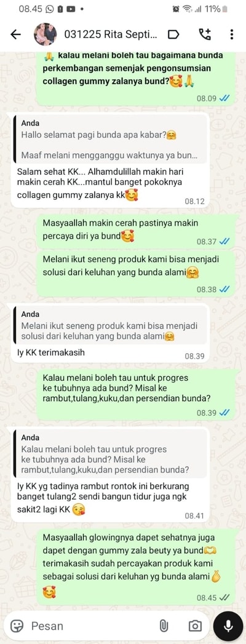The height and width of the screenshot is (644, 246).
Task: Open the three-dot more options menu
Action: tap(232, 34)
